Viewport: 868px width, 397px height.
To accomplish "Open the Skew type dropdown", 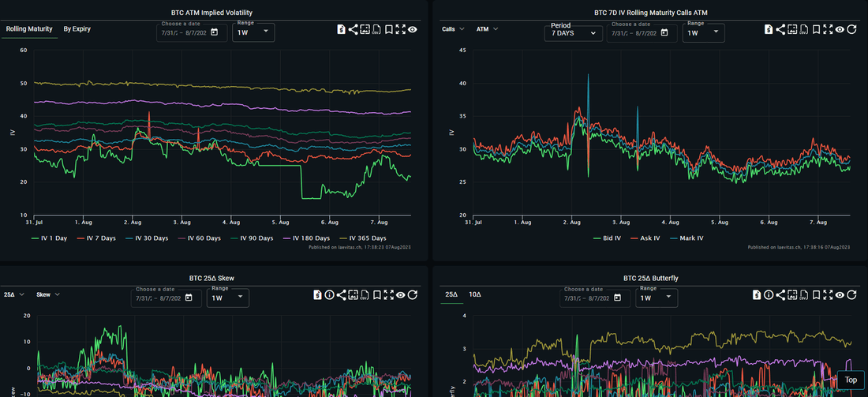I will [48, 294].
